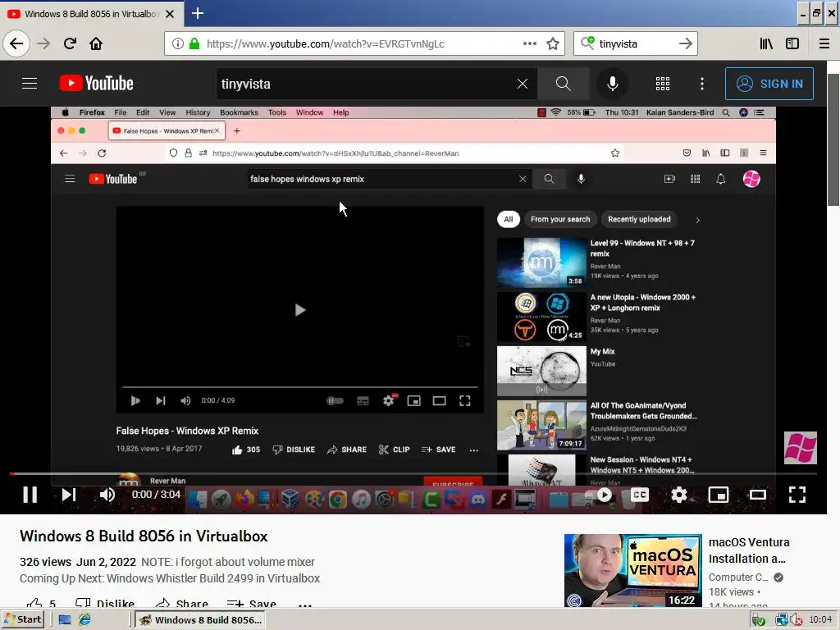Toggle Firefox sidebar view
This screenshot has width=840, height=630.
click(x=792, y=43)
